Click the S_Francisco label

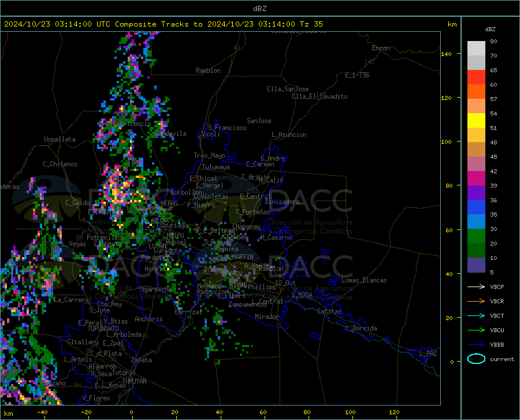227,128
